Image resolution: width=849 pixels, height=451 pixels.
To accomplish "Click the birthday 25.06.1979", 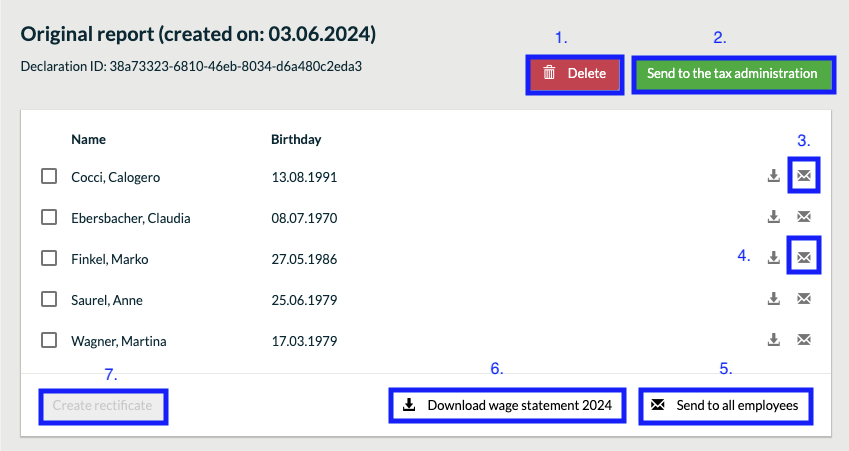I will 304,300.
